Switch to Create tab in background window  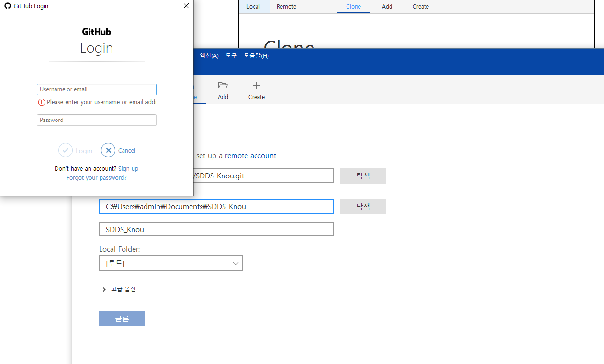tap(421, 7)
